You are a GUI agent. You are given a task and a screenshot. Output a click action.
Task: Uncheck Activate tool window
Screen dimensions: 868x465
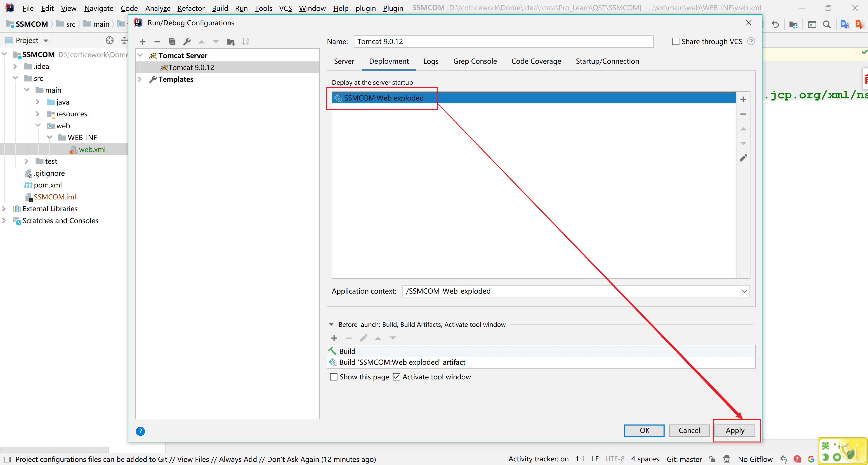click(x=397, y=377)
